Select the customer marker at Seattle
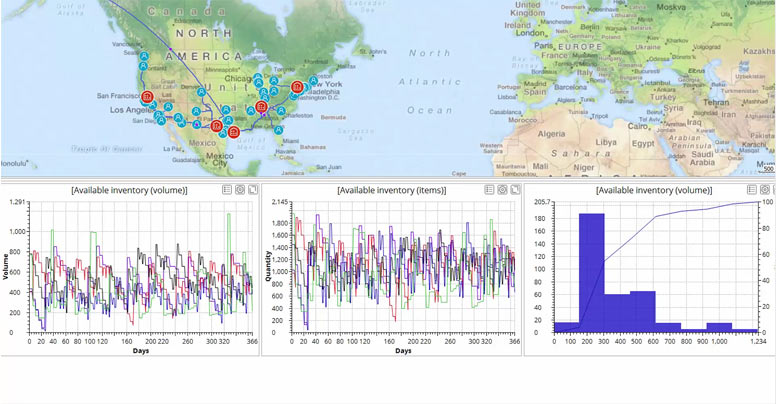 pos(144,56)
